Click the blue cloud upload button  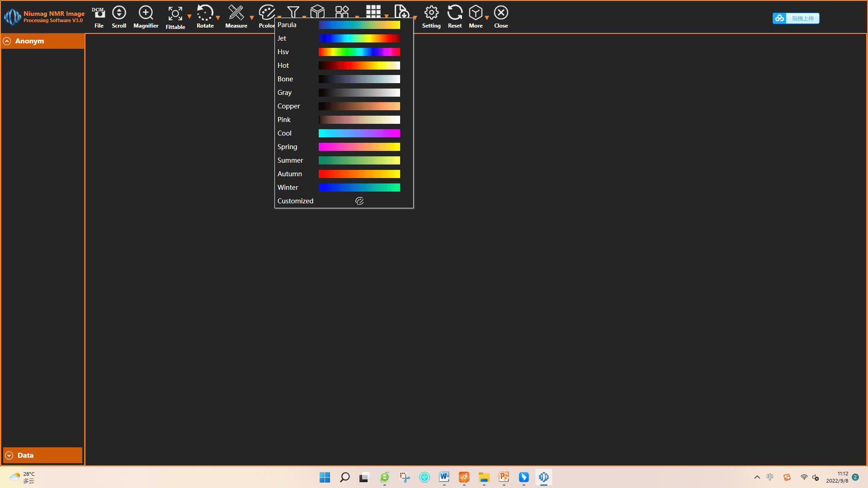[796, 18]
